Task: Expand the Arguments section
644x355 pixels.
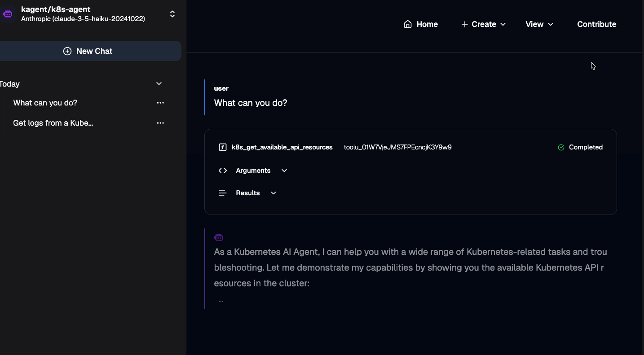Action: 253,171
